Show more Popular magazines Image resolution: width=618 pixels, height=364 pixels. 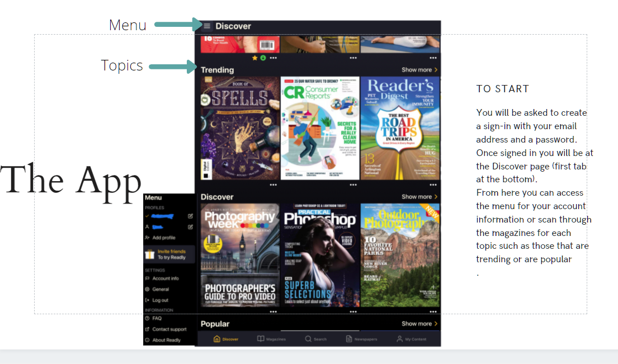[419, 323]
